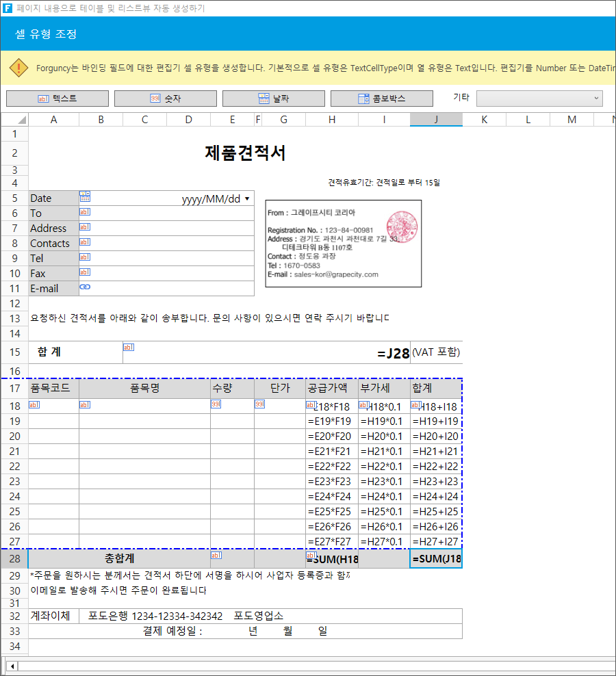Select the =SUM(J18 total cell
The image size is (616, 676).
pos(436,559)
